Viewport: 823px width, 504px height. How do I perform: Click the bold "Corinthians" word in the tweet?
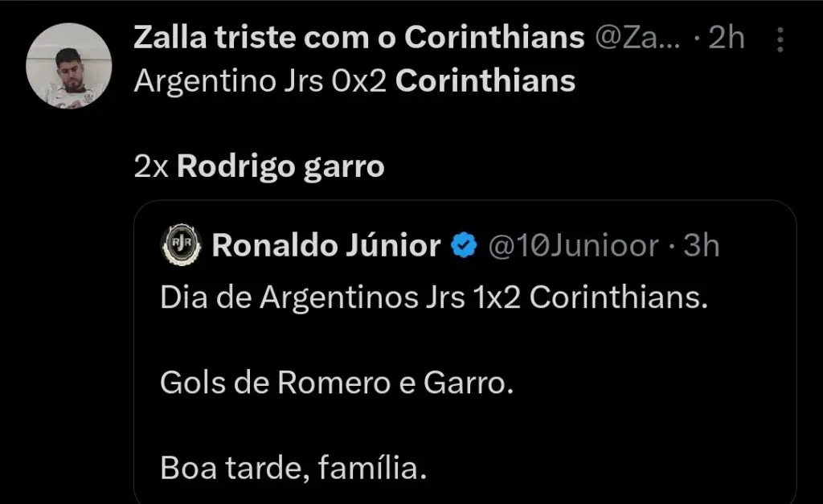[x=485, y=81]
